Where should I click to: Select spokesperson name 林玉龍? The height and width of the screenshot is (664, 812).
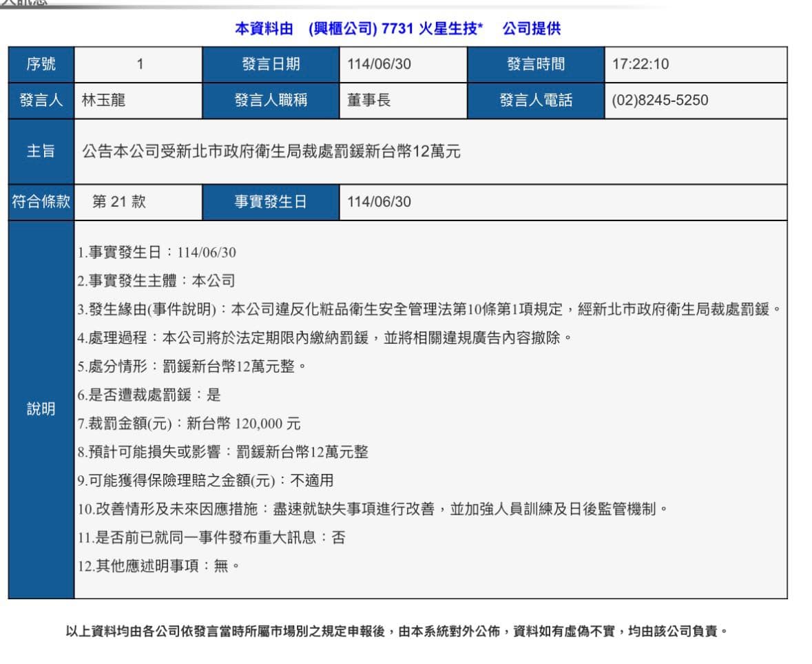[103, 100]
